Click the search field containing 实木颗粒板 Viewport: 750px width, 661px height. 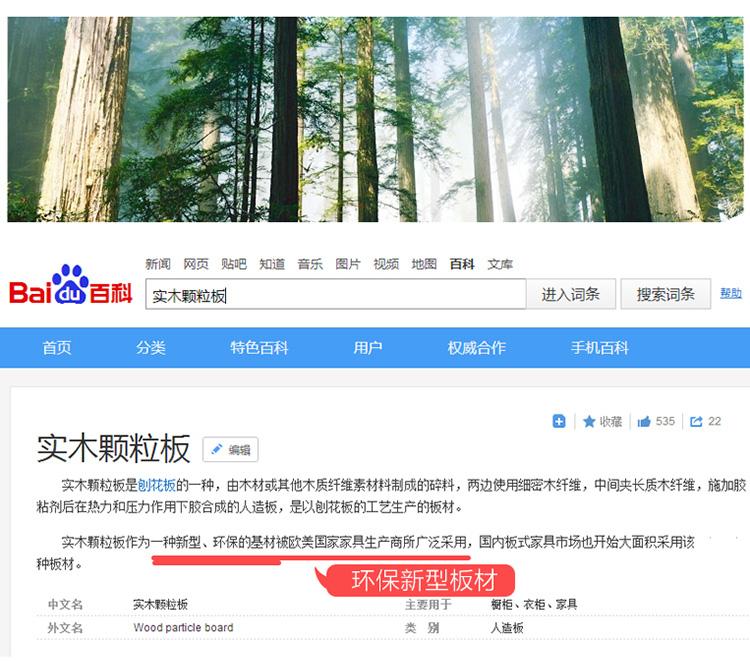(x=335, y=294)
